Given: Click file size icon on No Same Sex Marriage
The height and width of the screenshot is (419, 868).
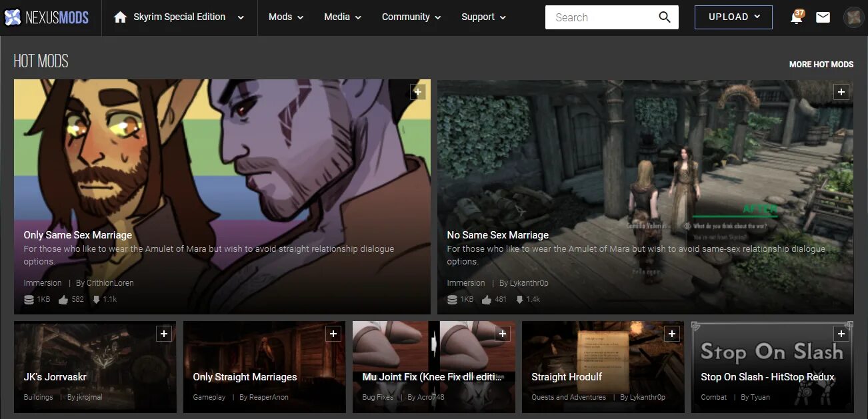Looking at the screenshot, I should click(x=452, y=300).
